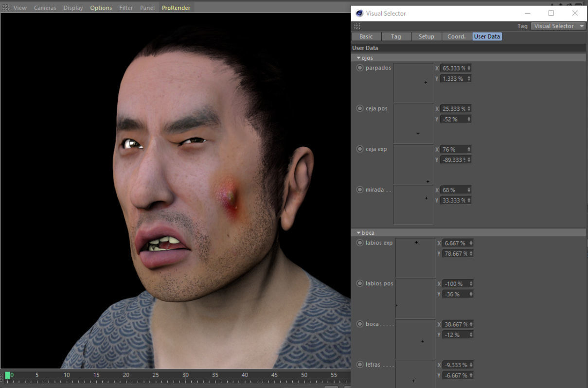Toggle the keyframe dot beside letras

360,364
